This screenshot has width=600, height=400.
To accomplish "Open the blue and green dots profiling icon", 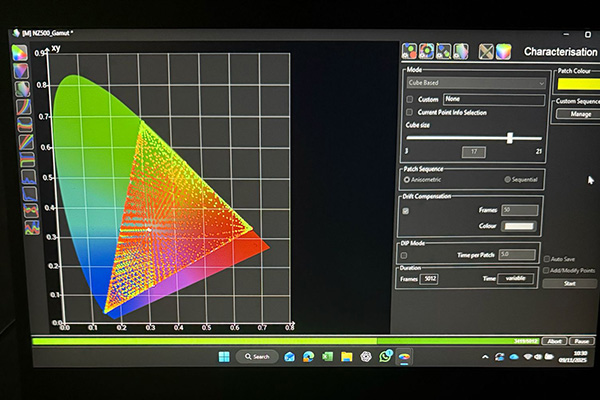I will pyautogui.click(x=443, y=51).
